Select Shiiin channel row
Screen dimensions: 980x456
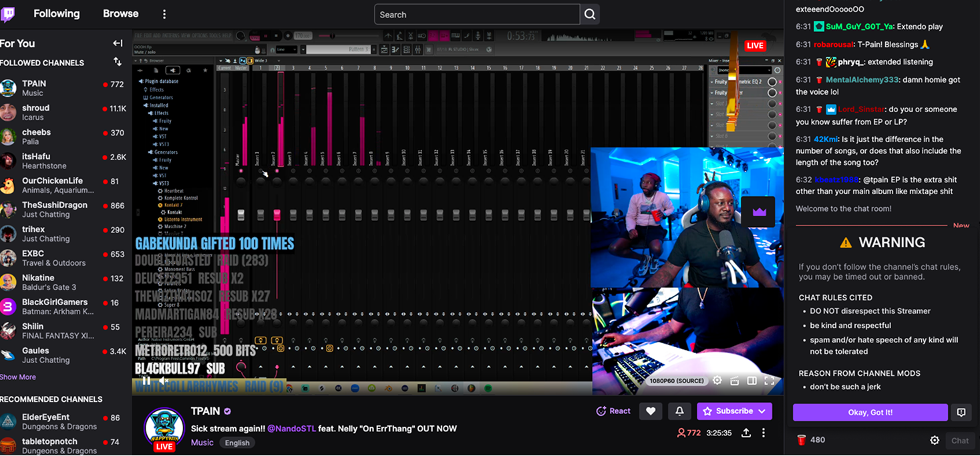tap(64, 331)
